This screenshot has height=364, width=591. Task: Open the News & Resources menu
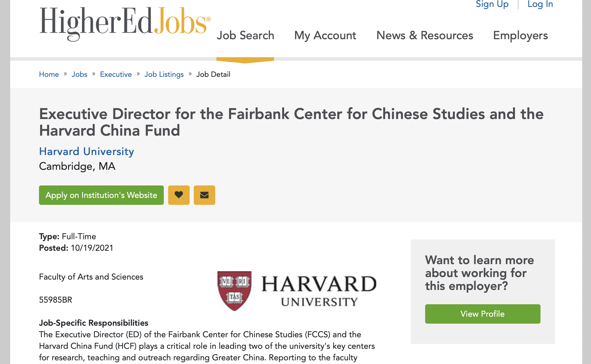[425, 36]
